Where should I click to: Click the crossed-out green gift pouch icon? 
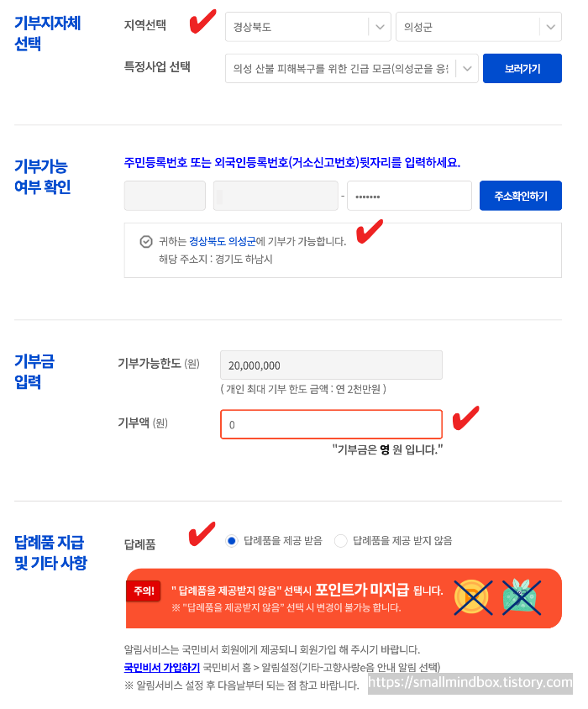(x=522, y=597)
